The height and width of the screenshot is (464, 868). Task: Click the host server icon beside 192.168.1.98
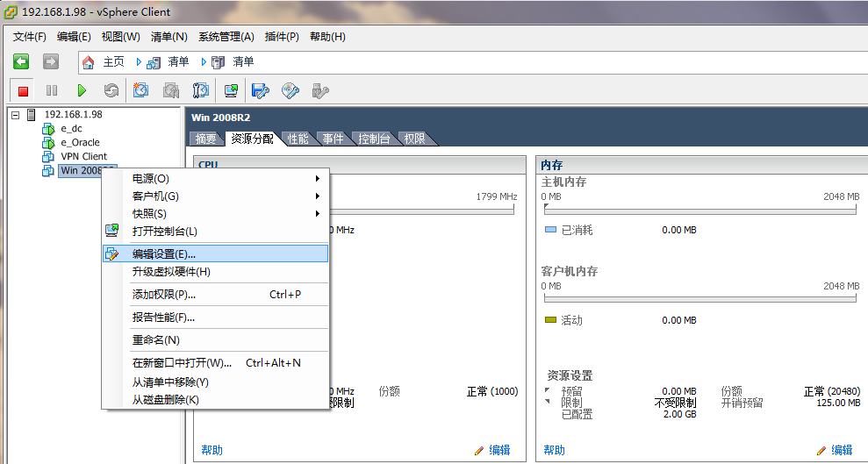(x=32, y=115)
